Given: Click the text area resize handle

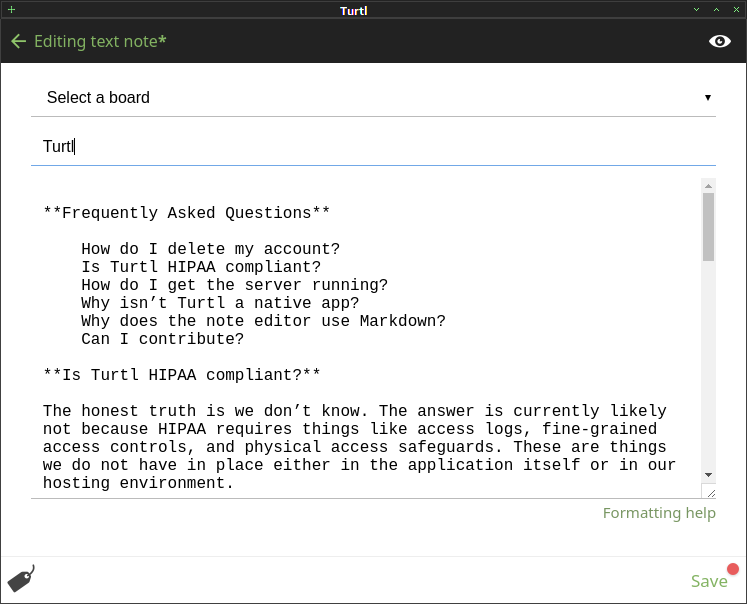Looking at the screenshot, I should (711, 493).
